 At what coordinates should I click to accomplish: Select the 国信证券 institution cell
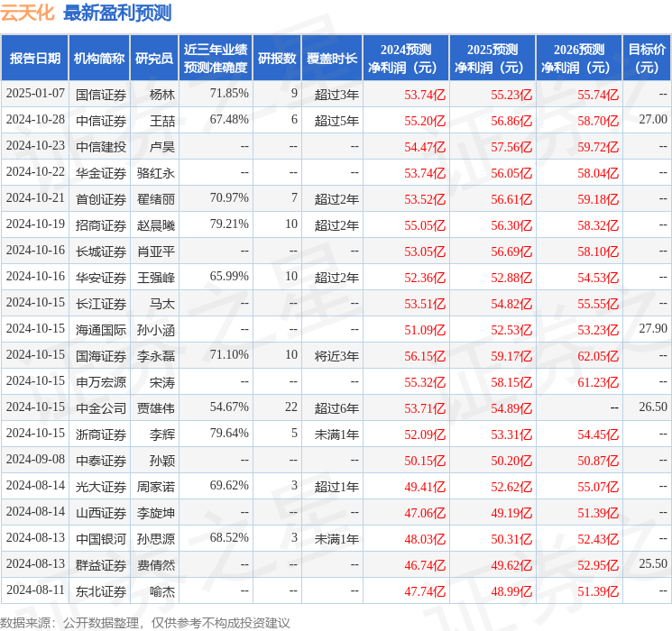pyautogui.click(x=101, y=95)
